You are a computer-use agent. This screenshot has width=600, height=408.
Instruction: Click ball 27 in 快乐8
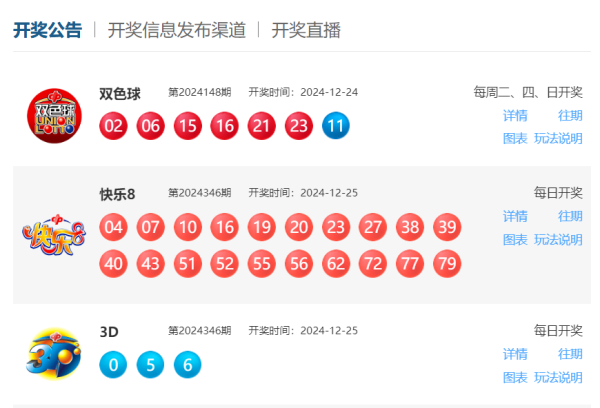point(373,227)
